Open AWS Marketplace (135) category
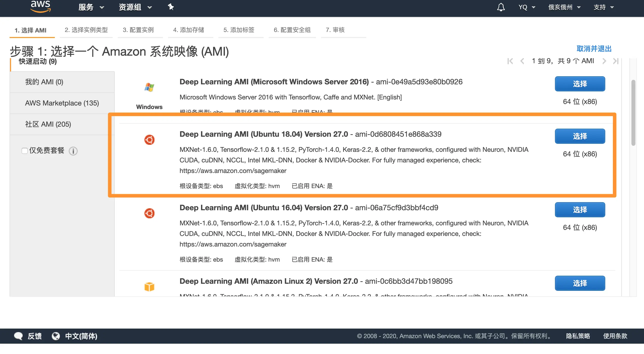Screen dimensions: 644x354 pyautogui.click(x=62, y=103)
